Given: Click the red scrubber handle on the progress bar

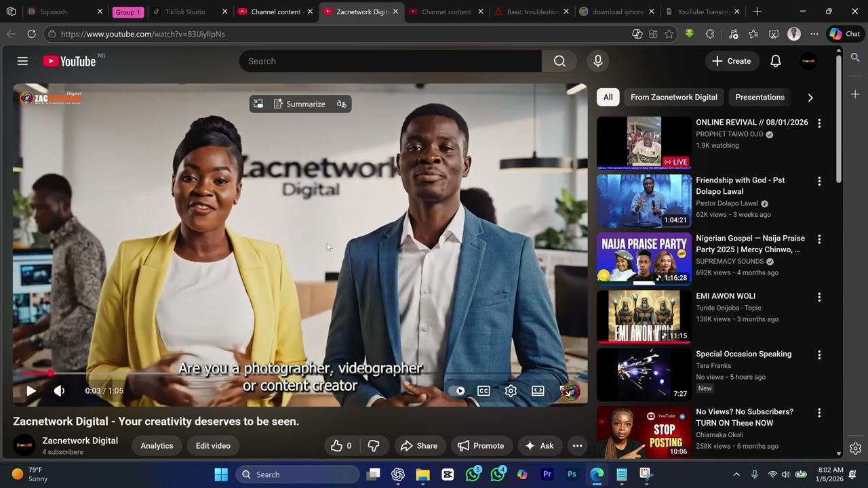Looking at the screenshot, I should (x=50, y=373).
